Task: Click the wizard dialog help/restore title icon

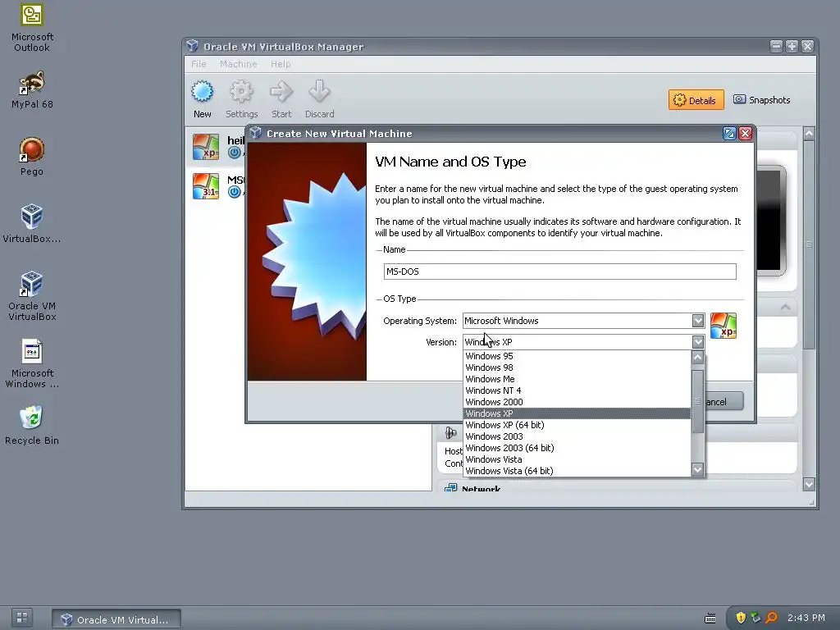Action: (729, 134)
